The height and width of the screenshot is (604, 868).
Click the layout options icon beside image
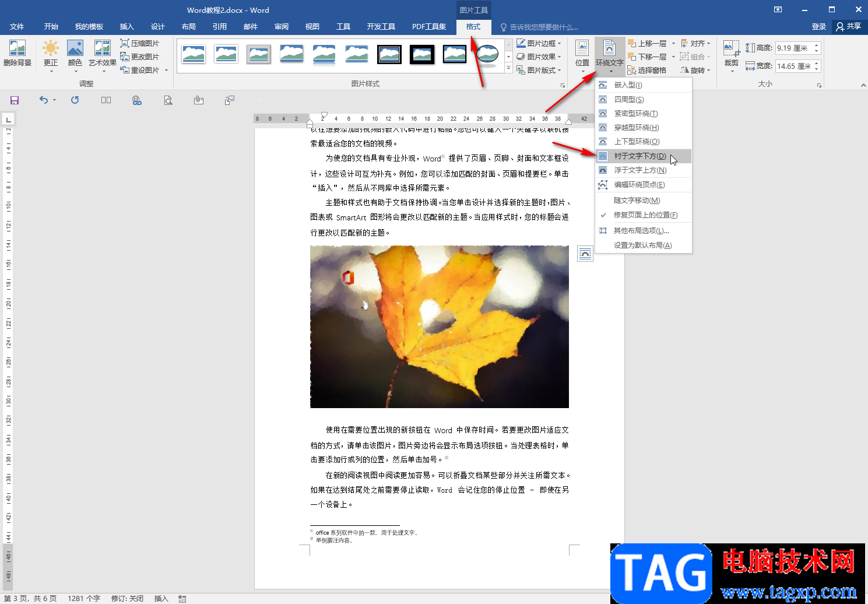coord(585,254)
